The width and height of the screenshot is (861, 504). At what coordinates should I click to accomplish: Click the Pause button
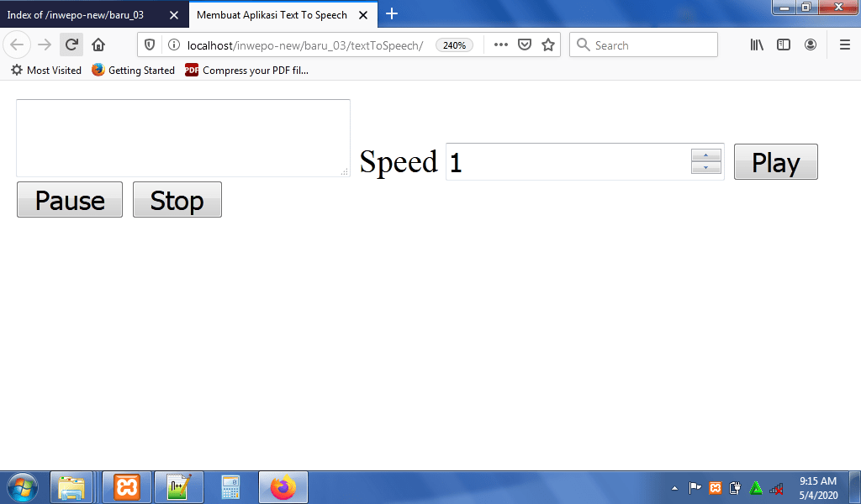tap(70, 200)
